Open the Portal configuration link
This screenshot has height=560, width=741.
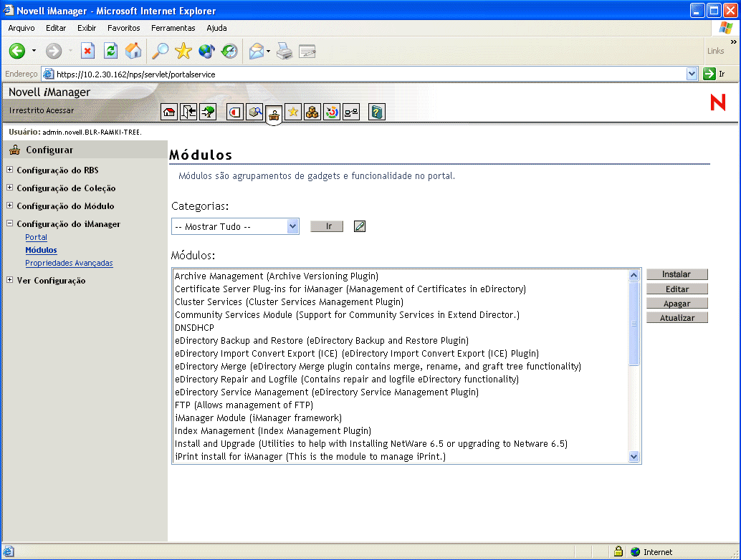36,237
